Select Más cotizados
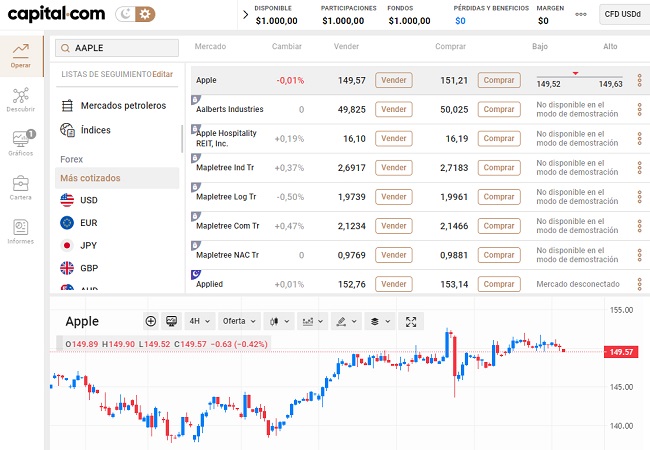The image size is (650, 450). (117, 178)
